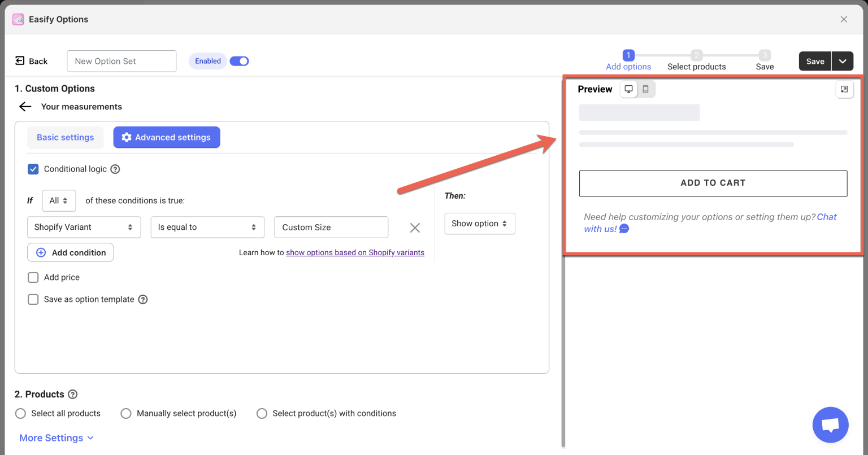Switch preview to mobile view
The image size is (868, 455).
(x=645, y=89)
